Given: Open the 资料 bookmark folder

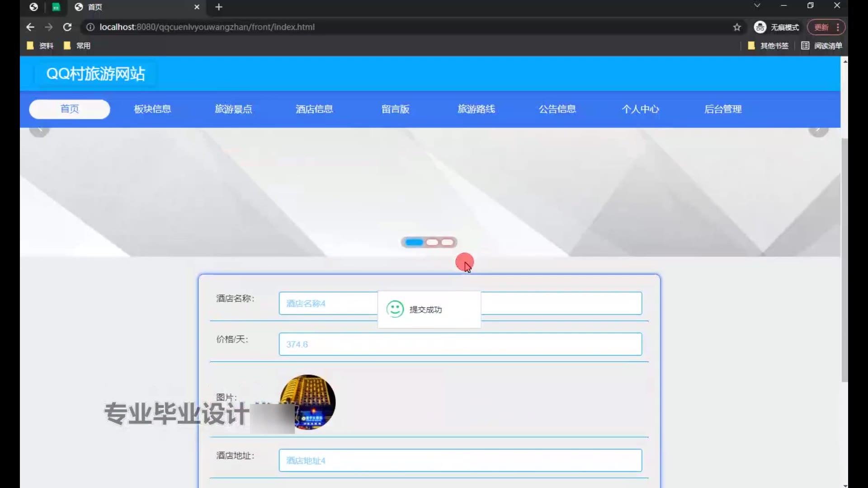Looking at the screenshot, I should pyautogui.click(x=41, y=46).
